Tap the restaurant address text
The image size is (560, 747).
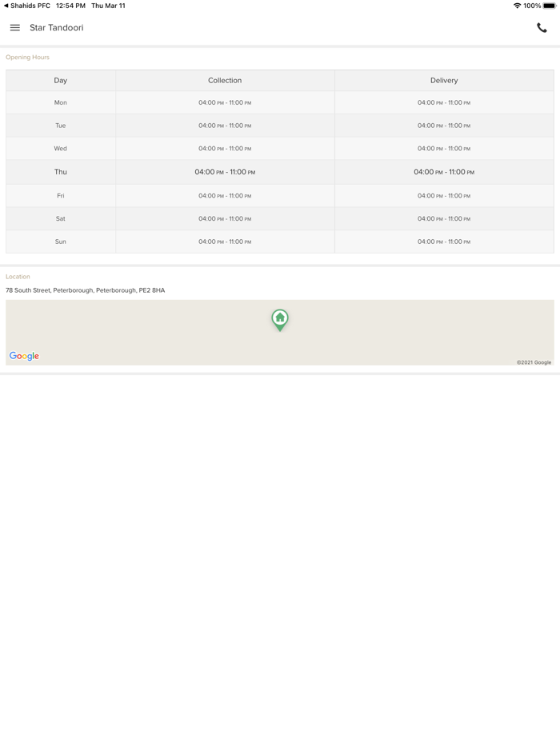pyautogui.click(x=86, y=290)
